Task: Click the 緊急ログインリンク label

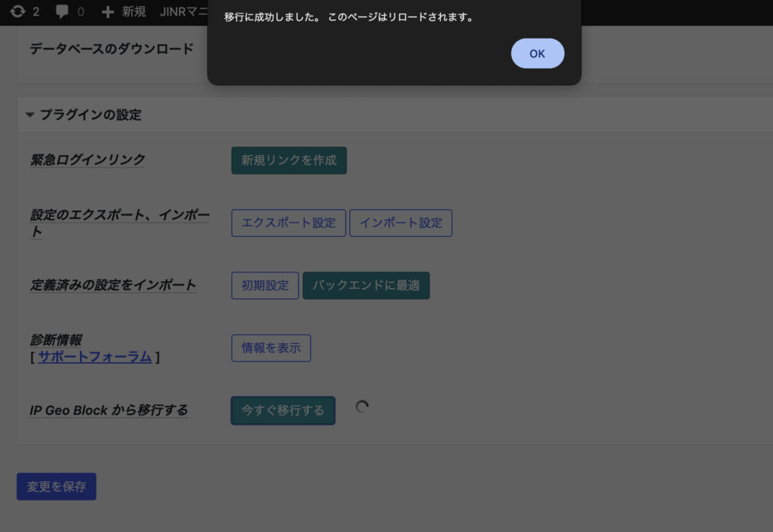Action: point(88,160)
